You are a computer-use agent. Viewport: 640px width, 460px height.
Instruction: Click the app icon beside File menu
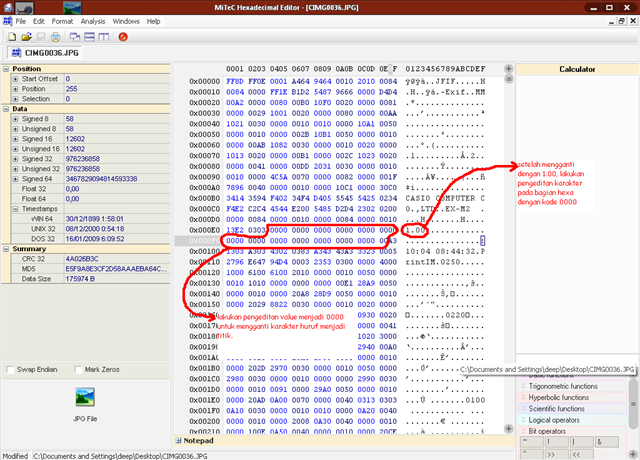pyautogui.click(x=7, y=21)
